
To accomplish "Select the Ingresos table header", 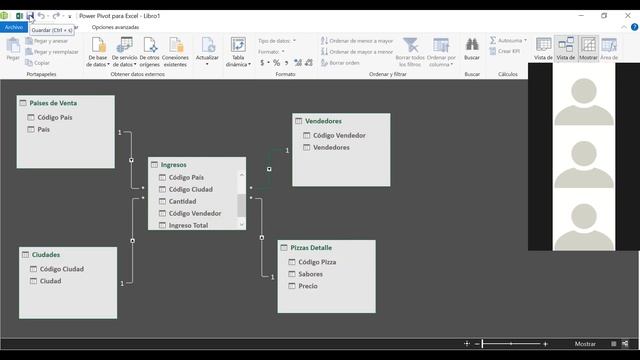I will [173, 165].
